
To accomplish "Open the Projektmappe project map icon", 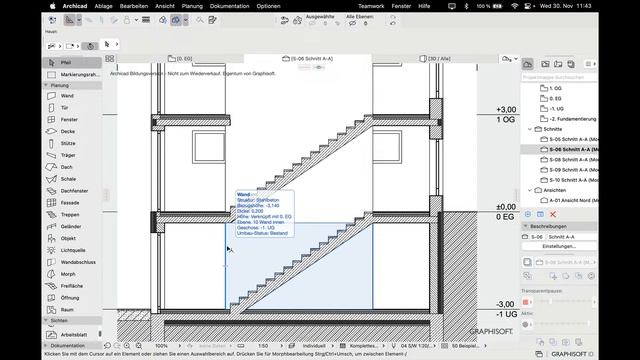I will (527, 64).
